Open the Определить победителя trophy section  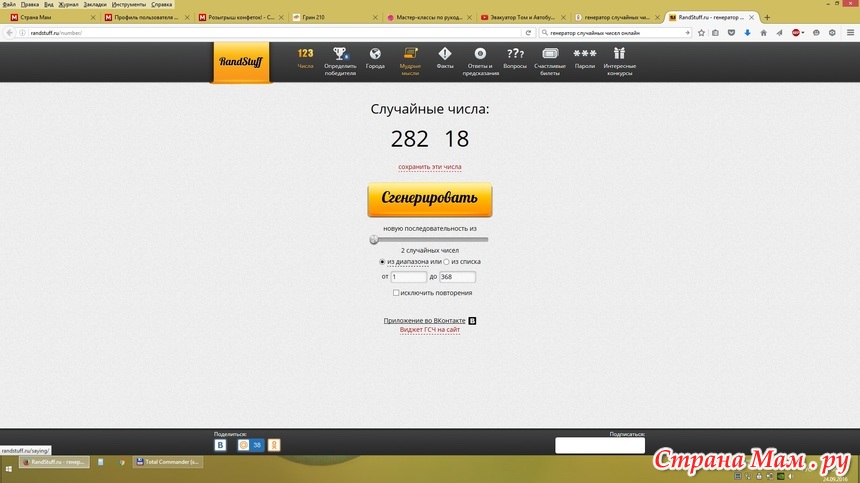(x=340, y=61)
